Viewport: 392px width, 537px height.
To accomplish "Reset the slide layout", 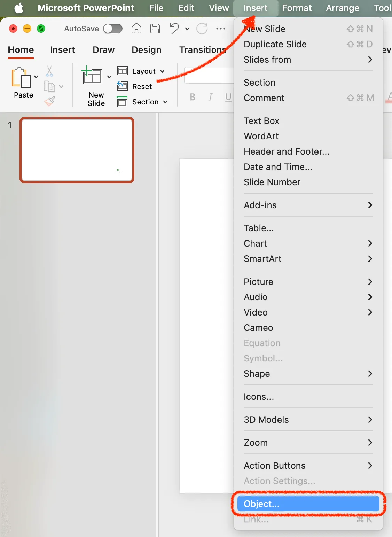I will coord(135,86).
